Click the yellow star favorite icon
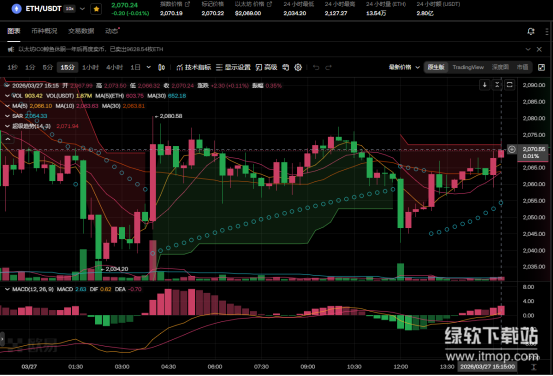The height and width of the screenshot is (376, 553). [x=96, y=9]
